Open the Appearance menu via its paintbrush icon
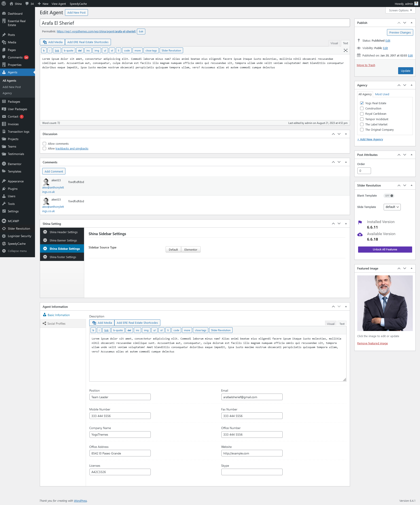Viewport: 420px width, 505px height. click(x=4, y=181)
